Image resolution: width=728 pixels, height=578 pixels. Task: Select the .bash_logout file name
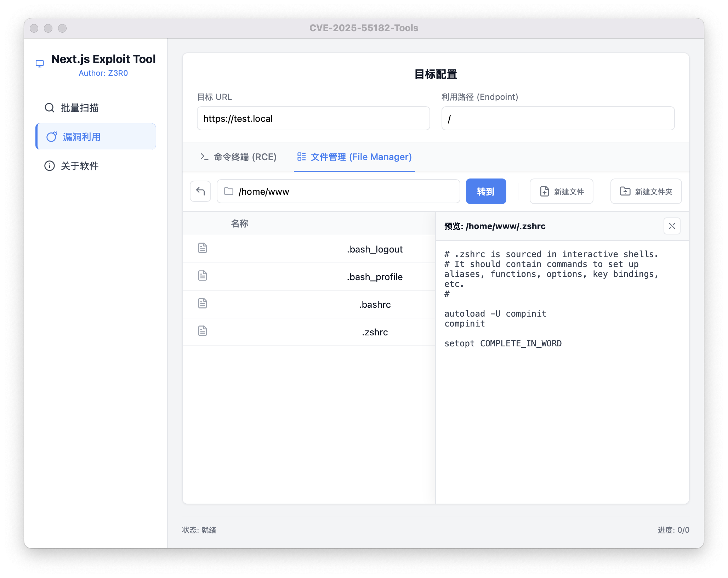(x=375, y=249)
